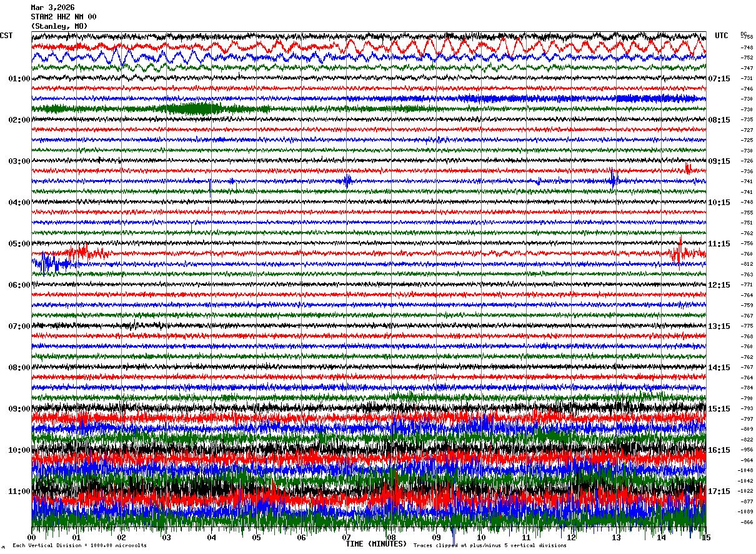The image size is (756, 554).
Task: Click the "DC" column header
Action: (744, 34)
